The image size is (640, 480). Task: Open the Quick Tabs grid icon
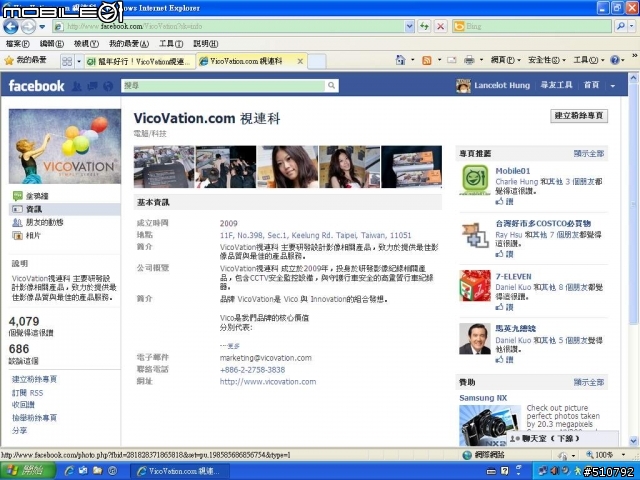[67, 61]
